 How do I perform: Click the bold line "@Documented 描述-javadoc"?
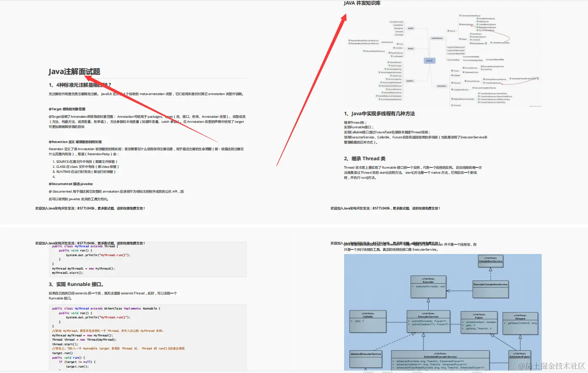[71, 184]
